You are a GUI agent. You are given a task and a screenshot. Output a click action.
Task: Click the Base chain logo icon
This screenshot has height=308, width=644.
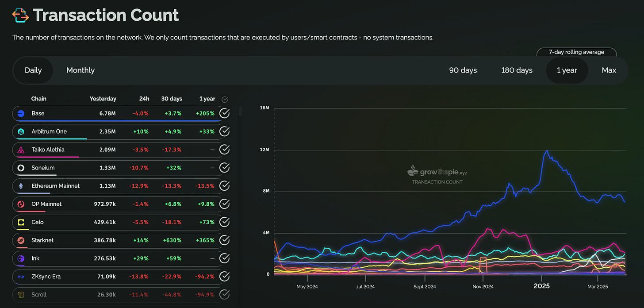21,114
